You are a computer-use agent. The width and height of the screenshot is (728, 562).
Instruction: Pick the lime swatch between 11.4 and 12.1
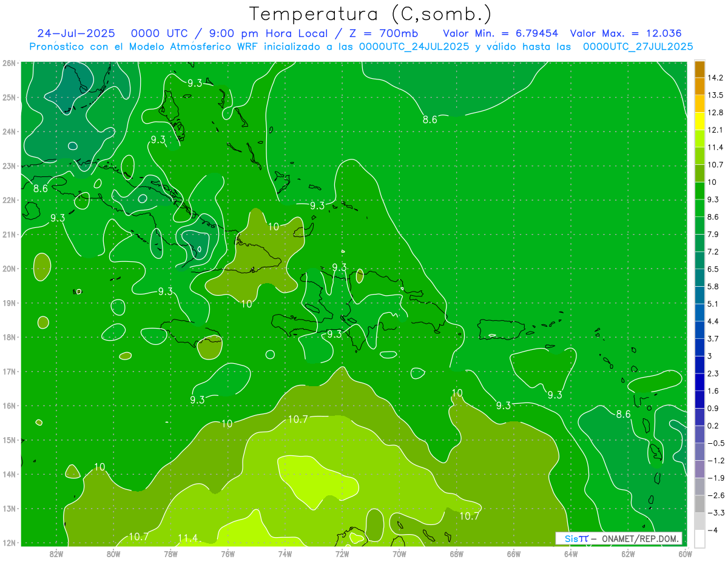pyautogui.click(x=699, y=138)
